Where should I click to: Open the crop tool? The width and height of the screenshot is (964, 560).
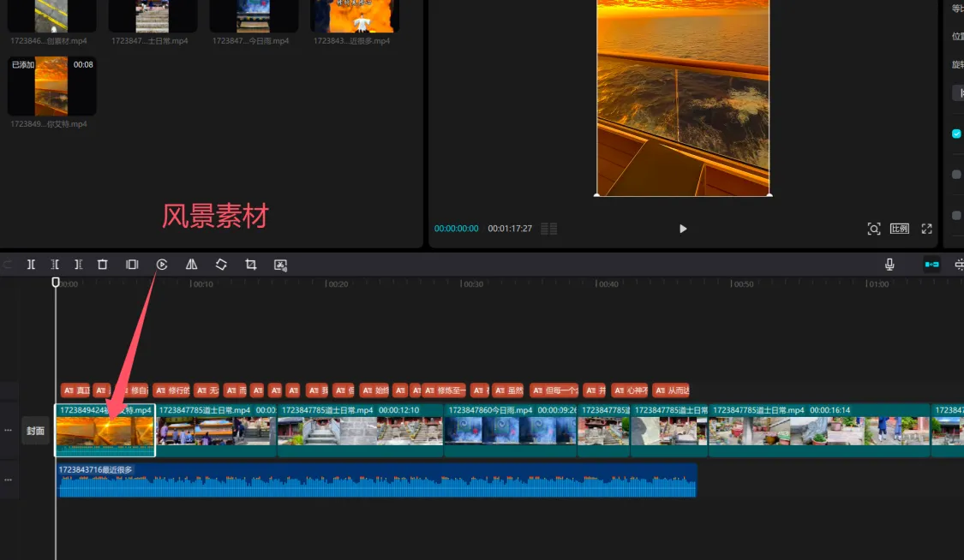pos(250,264)
